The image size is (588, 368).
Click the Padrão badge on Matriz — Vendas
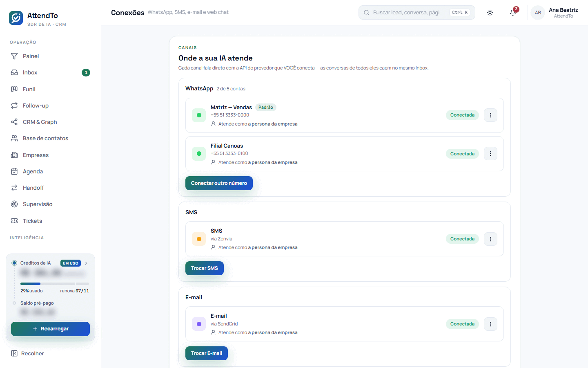coord(266,107)
